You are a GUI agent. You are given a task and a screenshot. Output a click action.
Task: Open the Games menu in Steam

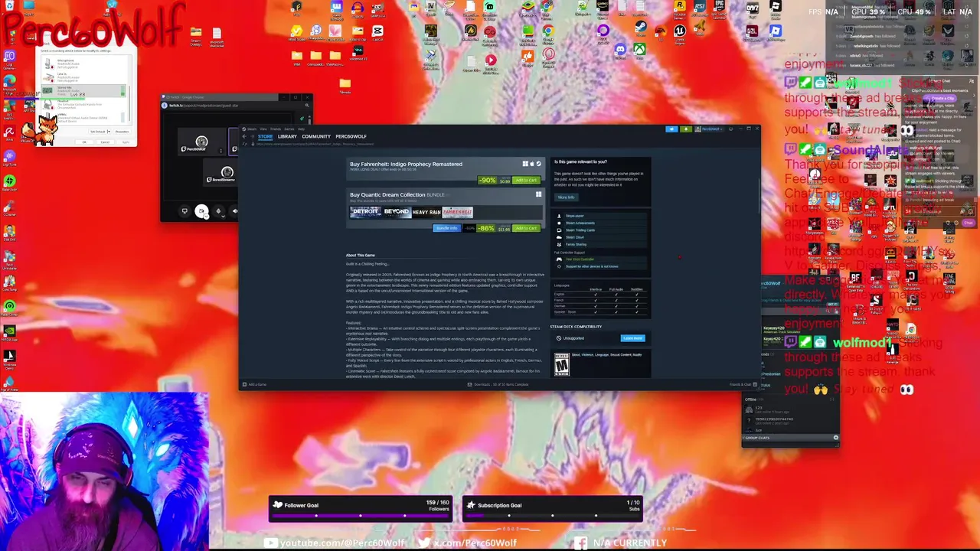coord(289,129)
